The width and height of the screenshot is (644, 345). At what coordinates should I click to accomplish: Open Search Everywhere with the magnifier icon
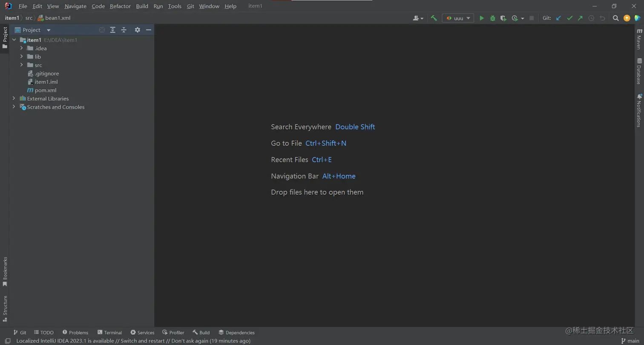615,18
